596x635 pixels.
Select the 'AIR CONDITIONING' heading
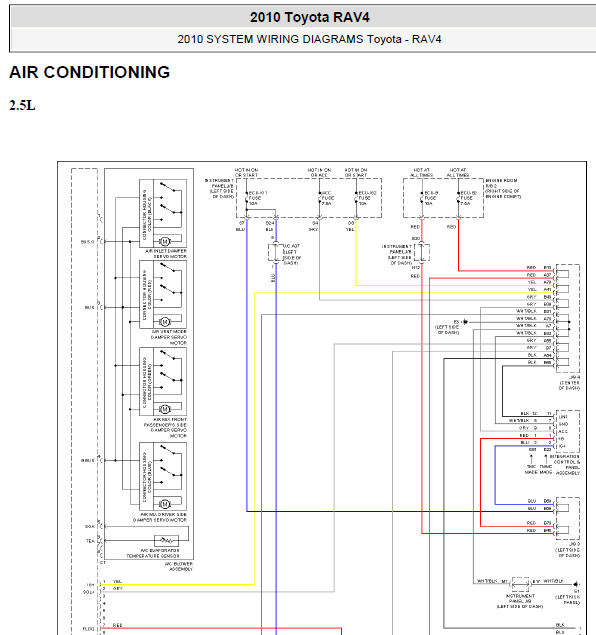click(89, 72)
